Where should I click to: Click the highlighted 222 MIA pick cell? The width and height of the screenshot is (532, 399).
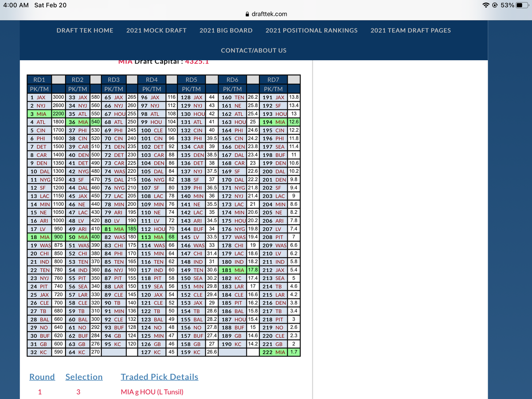(x=273, y=352)
